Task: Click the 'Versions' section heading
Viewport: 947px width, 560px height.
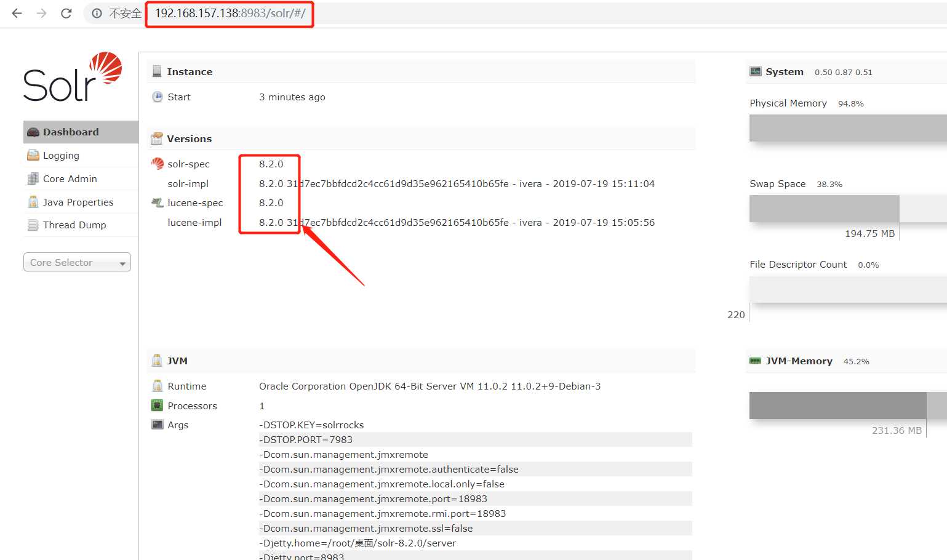Action: coord(190,138)
